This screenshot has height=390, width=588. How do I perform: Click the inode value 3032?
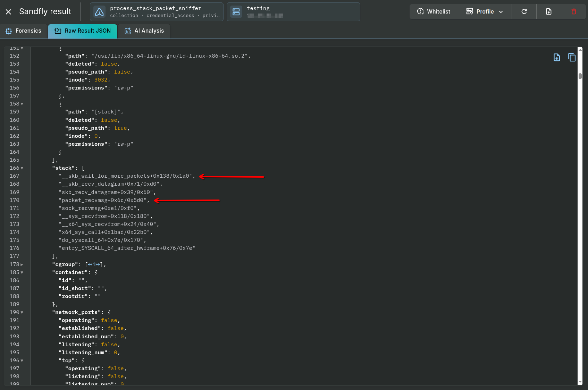click(101, 80)
